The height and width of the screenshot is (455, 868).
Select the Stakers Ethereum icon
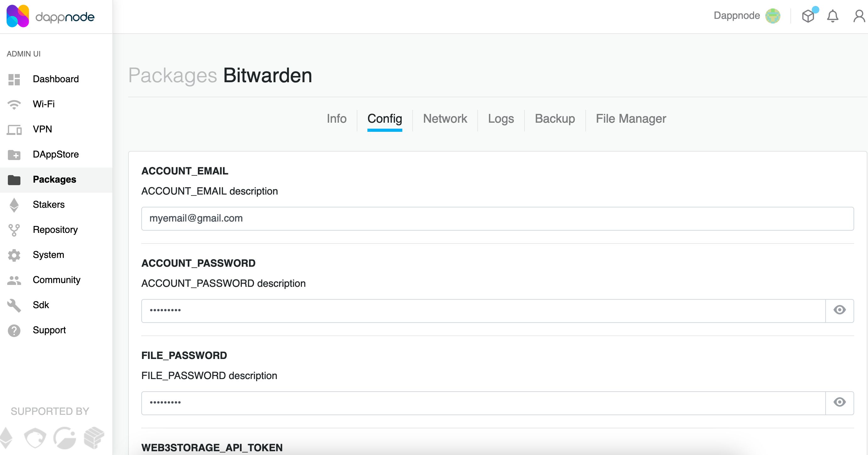click(14, 205)
